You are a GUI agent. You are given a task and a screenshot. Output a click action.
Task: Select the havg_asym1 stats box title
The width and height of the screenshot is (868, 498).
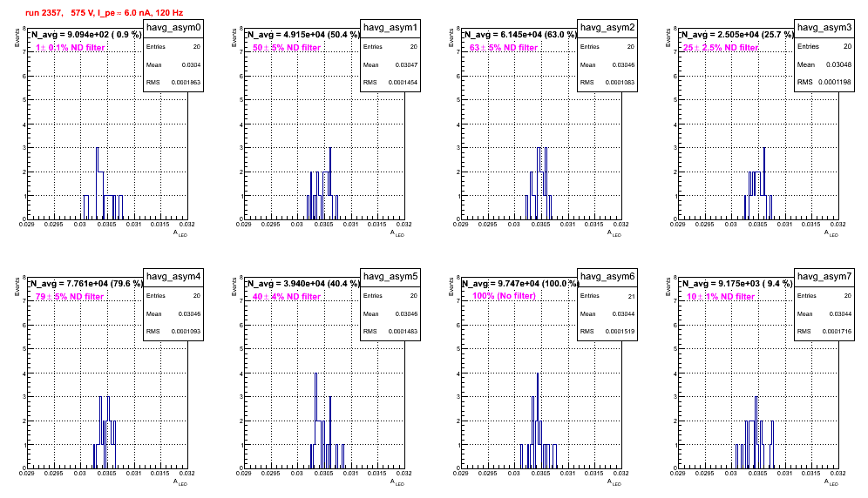(x=390, y=27)
